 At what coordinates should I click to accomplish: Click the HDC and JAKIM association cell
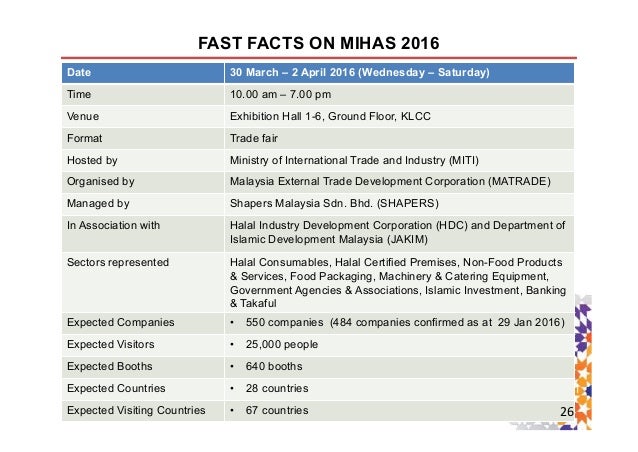(x=399, y=234)
